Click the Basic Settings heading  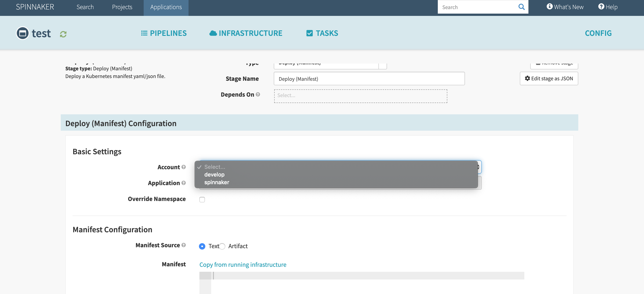[x=97, y=152]
